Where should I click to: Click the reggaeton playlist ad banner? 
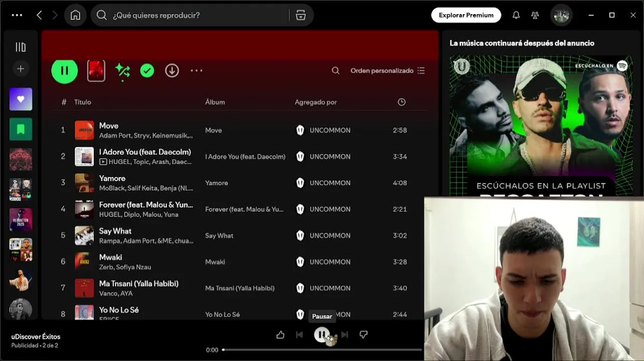(541, 125)
